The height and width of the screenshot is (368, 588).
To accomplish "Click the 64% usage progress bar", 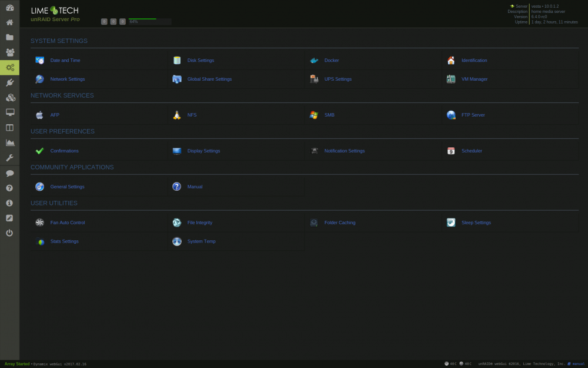I will [x=149, y=21].
